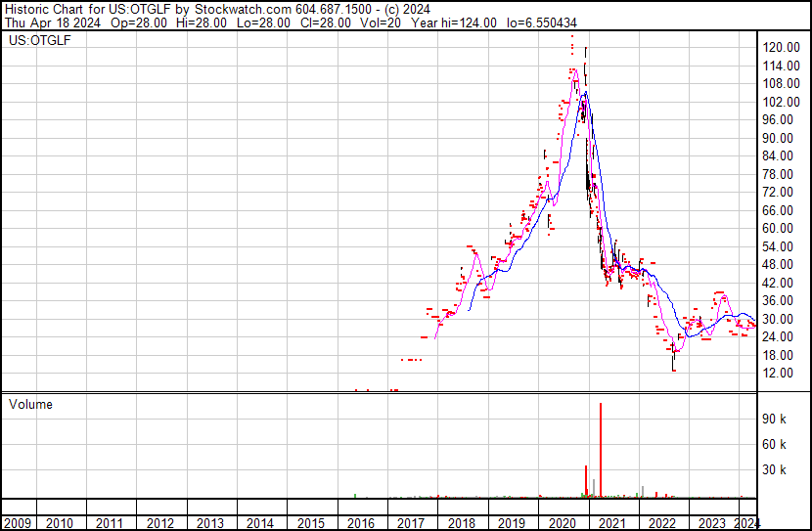
Task: Click the tallest red volume spike bar
Action: click(600, 450)
